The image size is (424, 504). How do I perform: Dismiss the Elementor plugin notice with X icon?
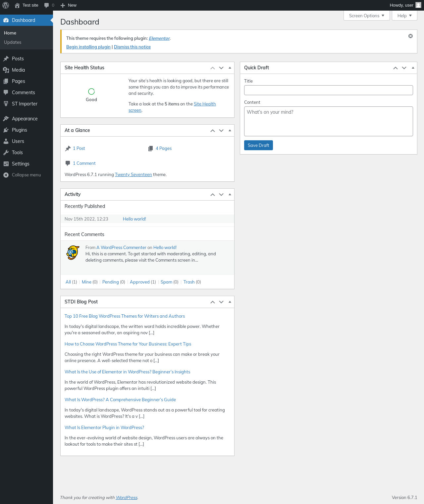click(x=410, y=36)
